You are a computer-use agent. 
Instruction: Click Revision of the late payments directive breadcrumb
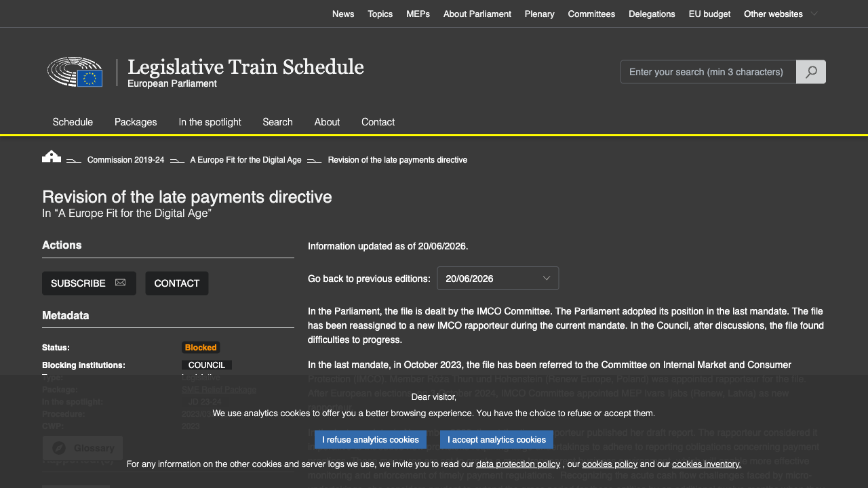tap(397, 160)
